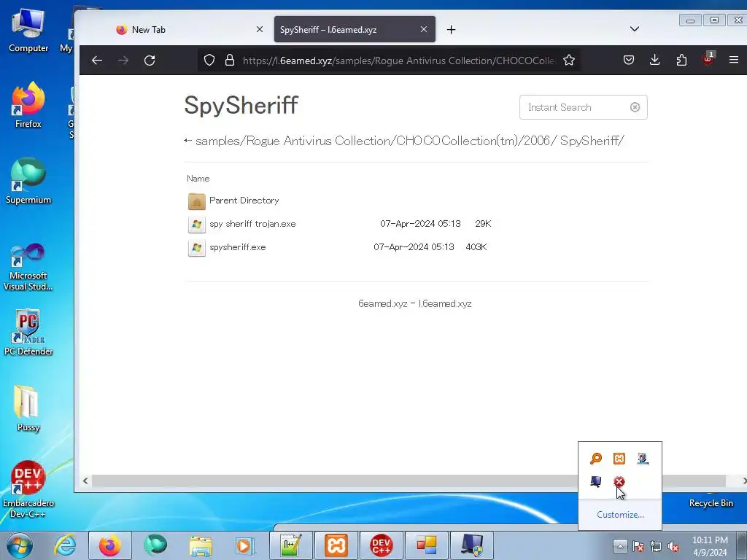Viewport: 747px width, 560px height.
Task: Close the SpySheriff tab
Action: click(x=424, y=29)
